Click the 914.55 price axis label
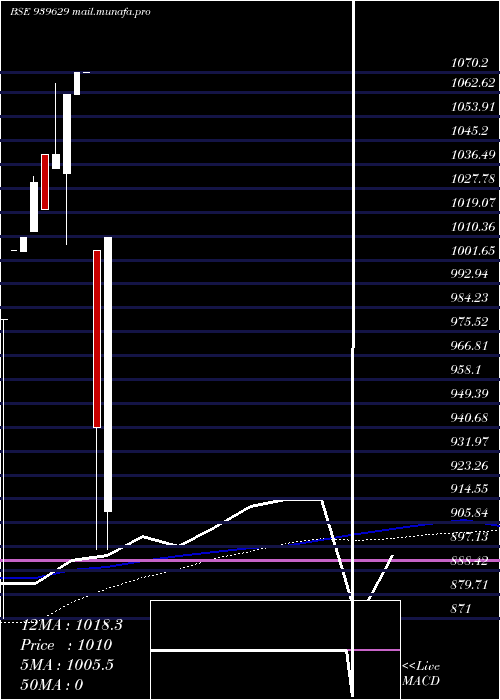Viewport: 500px width, 700px height. (x=469, y=489)
